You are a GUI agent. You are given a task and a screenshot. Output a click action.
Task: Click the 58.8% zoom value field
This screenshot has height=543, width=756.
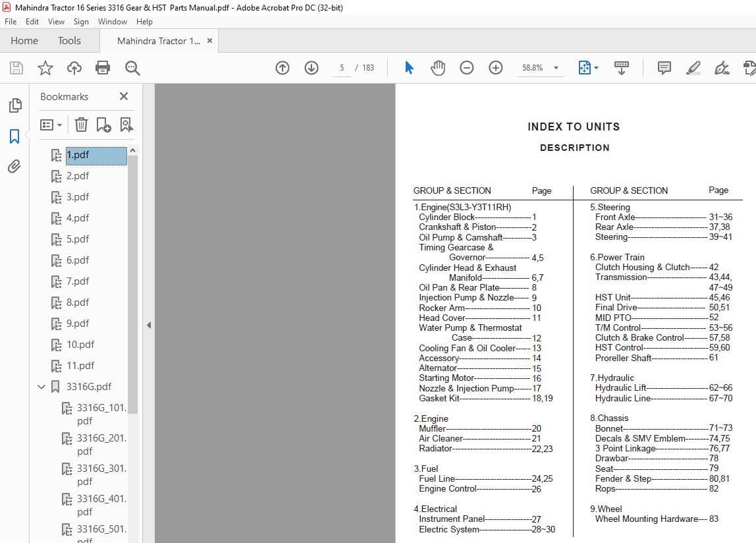[x=532, y=68]
